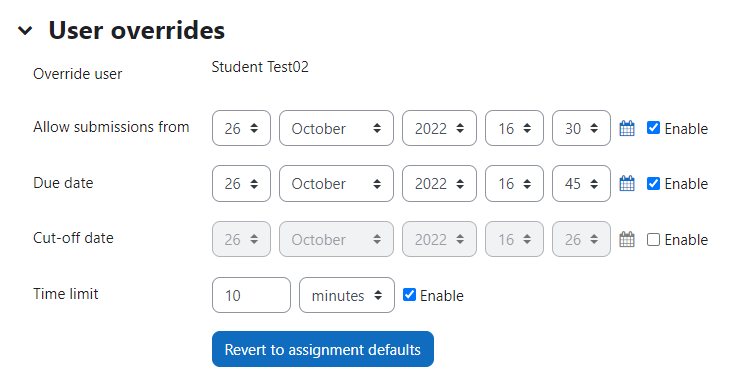Viewport: 741px width, 378px height.
Task: Open Allow submissions from day dropdown
Action: coord(241,128)
